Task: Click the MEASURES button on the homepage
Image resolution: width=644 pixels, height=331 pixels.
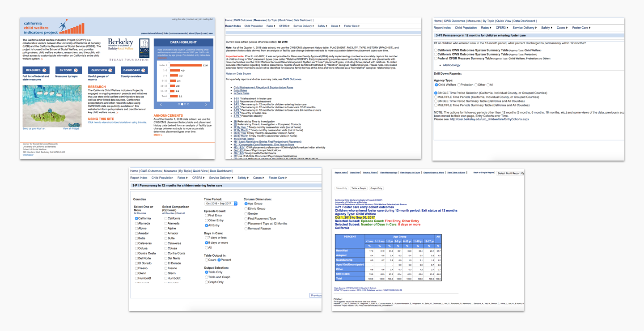Action: (36, 70)
